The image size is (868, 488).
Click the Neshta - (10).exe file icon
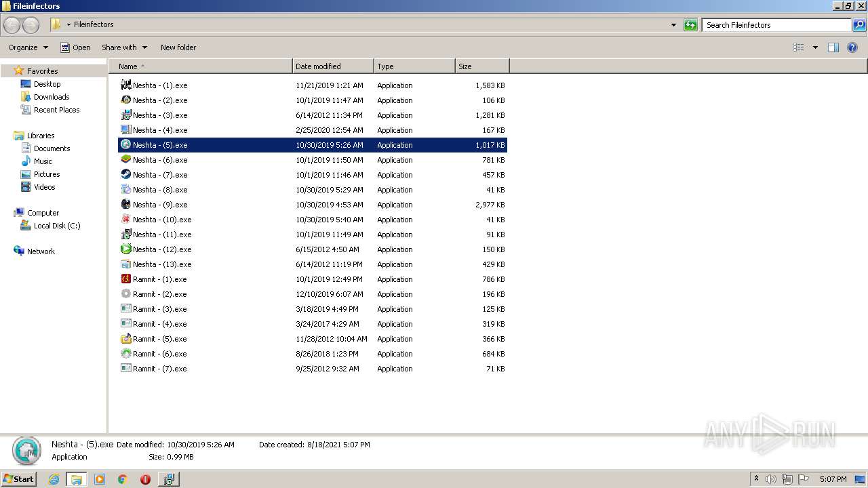125,220
